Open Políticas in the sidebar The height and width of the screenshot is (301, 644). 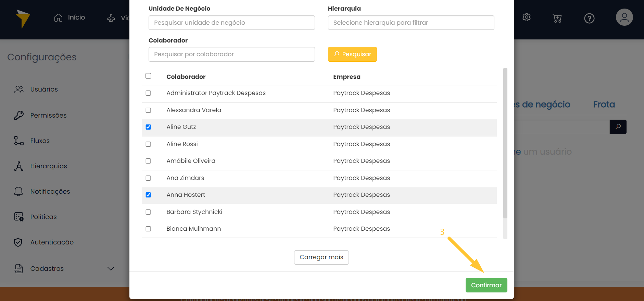(43, 217)
